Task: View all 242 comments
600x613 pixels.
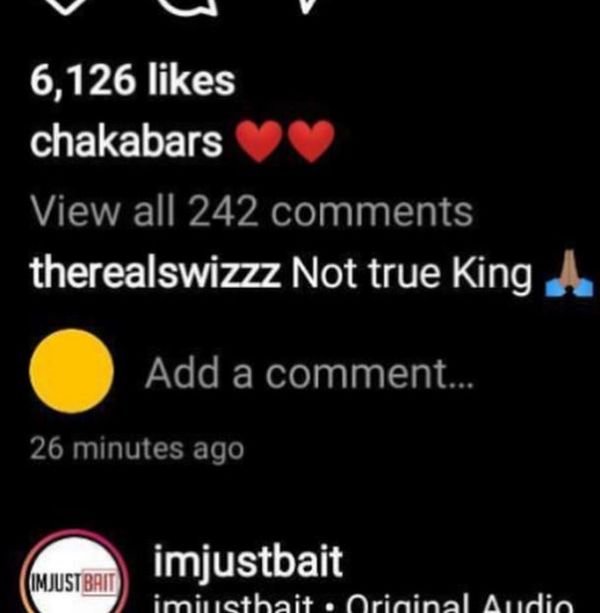Action: point(252,212)
